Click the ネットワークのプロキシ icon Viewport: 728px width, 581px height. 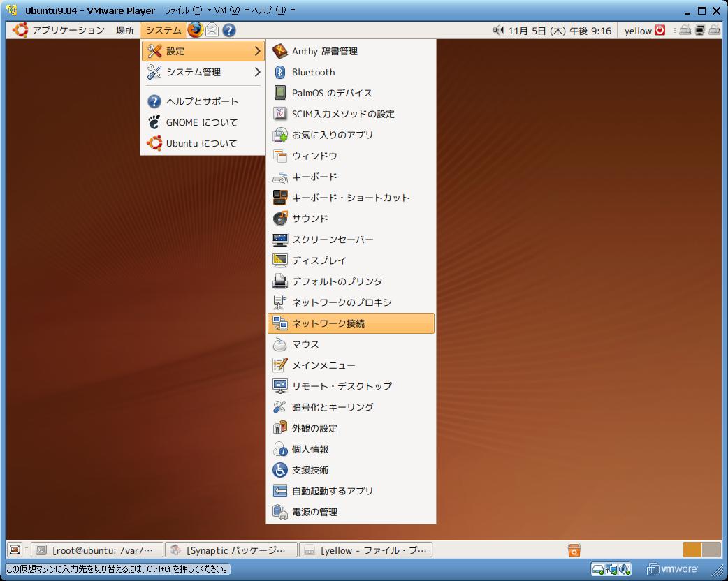[x=280, y=302]
